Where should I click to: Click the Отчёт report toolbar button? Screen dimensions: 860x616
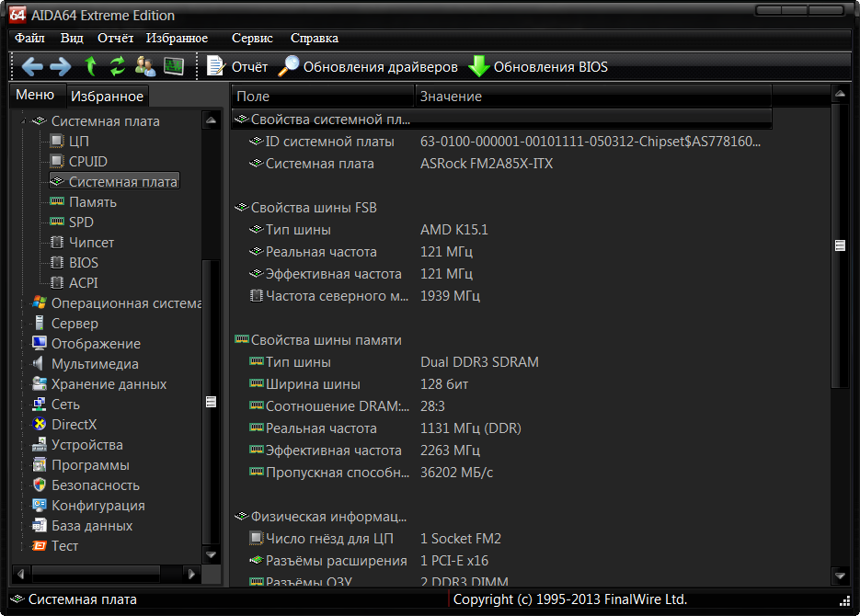(x=237, y=66)
